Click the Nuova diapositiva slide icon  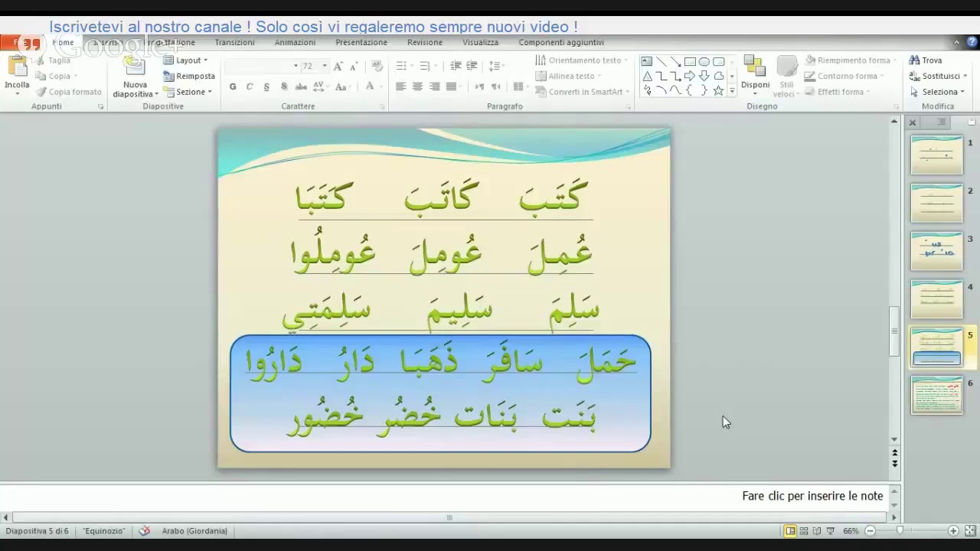pyautogui.click(x=135, y=67)
